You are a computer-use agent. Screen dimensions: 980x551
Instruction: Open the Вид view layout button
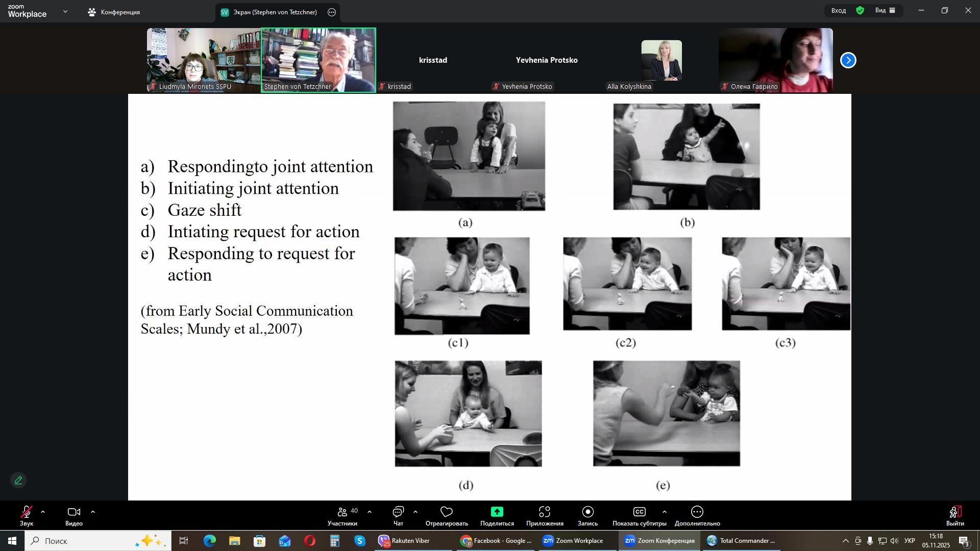pyautogui.click(x=885, y=10)
